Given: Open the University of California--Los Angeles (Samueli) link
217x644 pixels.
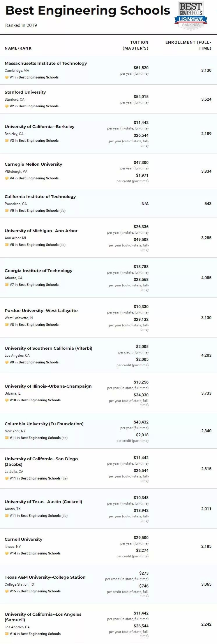Looking at the screenshot, I should click(x=43, y=615).
